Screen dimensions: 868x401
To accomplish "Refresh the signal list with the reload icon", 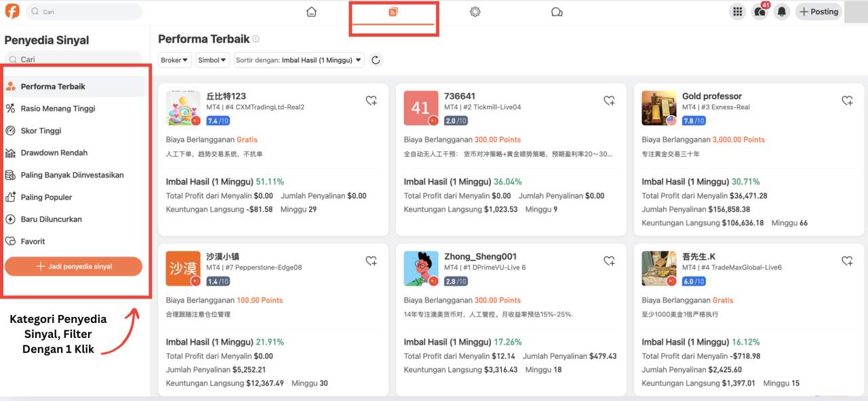I will pos(376,60).
